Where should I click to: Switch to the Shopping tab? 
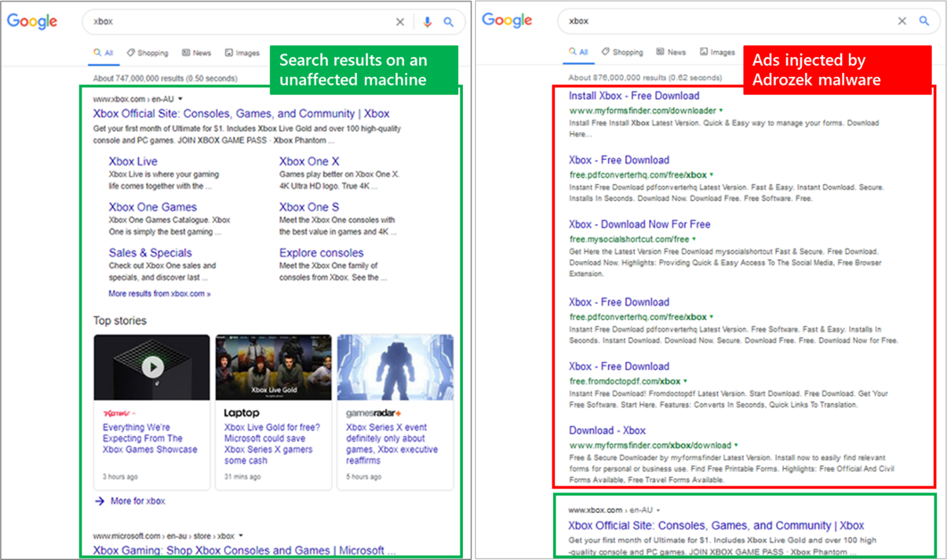147,53
